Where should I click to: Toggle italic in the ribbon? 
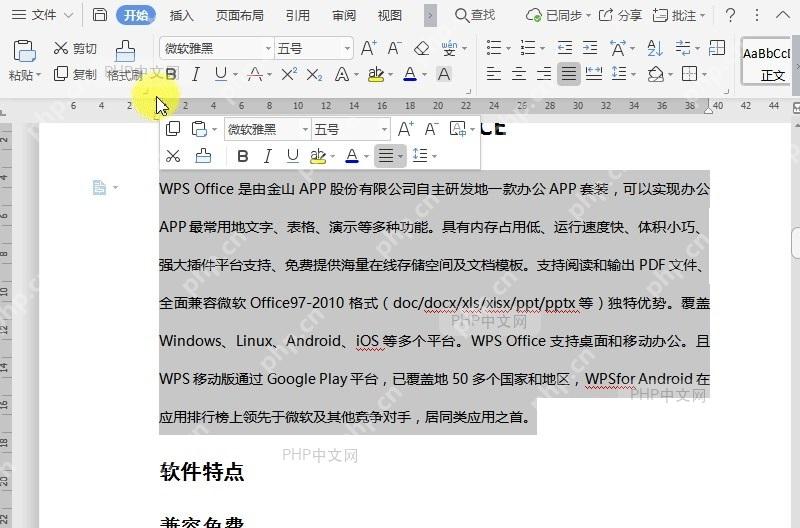tap(195, 74)
